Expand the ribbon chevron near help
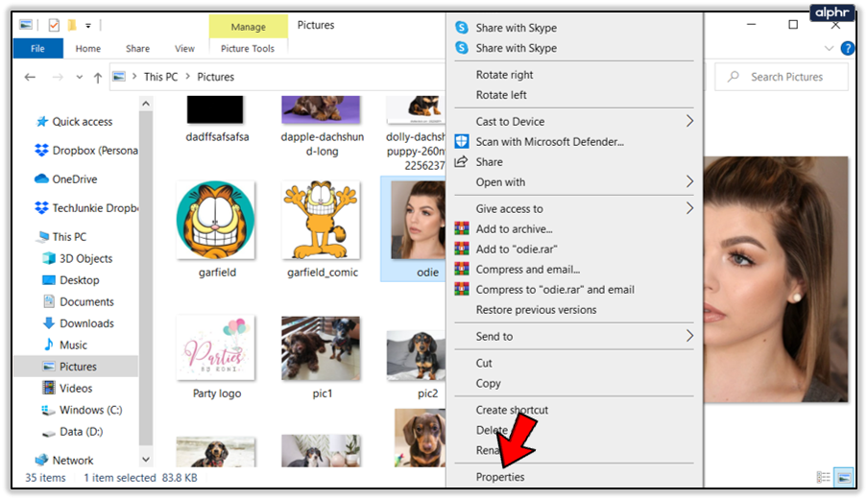The height and width of the screenshot is (500, 868). click(x=829, y=48)
